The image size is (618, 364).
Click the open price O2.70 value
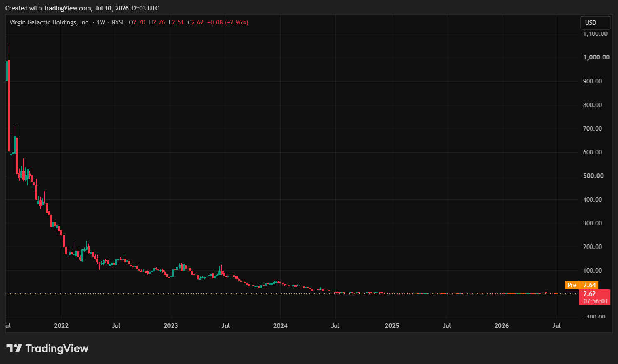(137, 22)
